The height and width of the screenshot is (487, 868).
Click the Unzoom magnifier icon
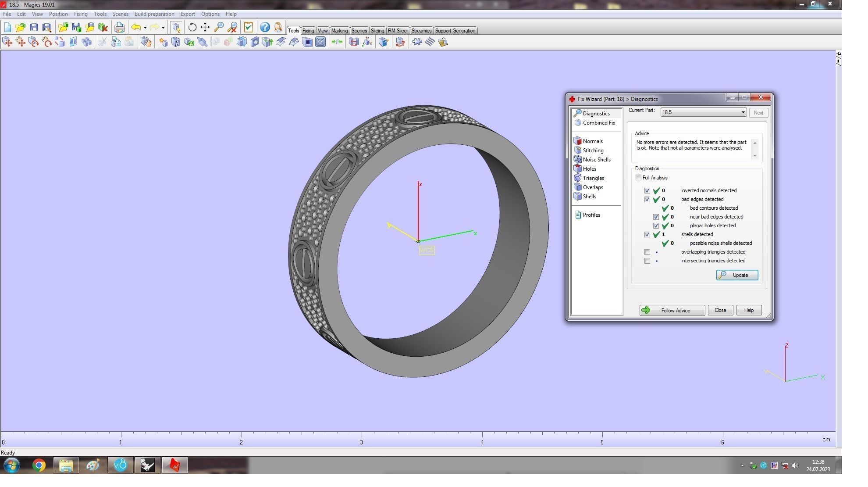point(232,27)
